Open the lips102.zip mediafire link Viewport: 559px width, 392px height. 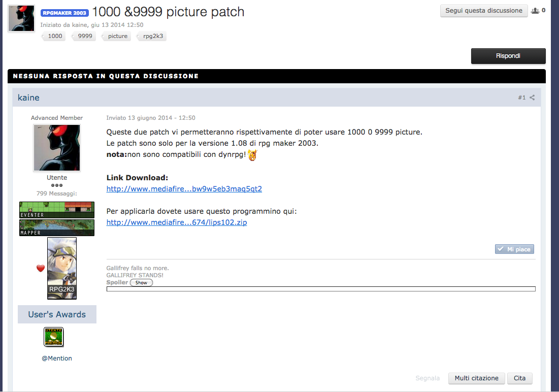(x=177, y=222)
